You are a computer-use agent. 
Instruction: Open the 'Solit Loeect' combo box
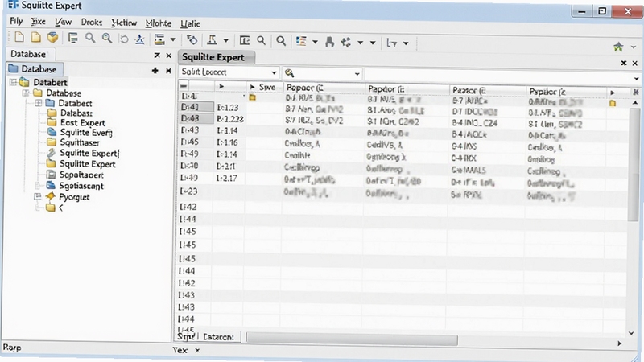pos(229,72)
